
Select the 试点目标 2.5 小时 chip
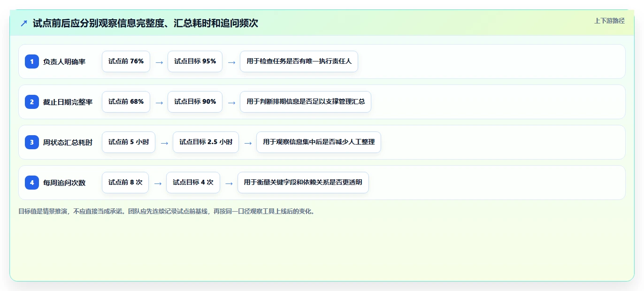(206, 142)
